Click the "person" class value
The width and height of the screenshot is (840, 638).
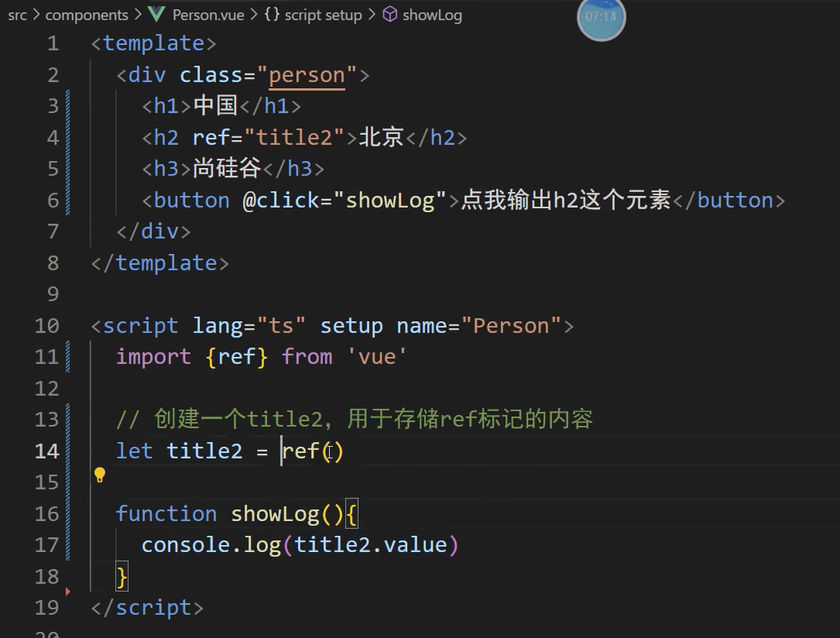pos(307,75)
